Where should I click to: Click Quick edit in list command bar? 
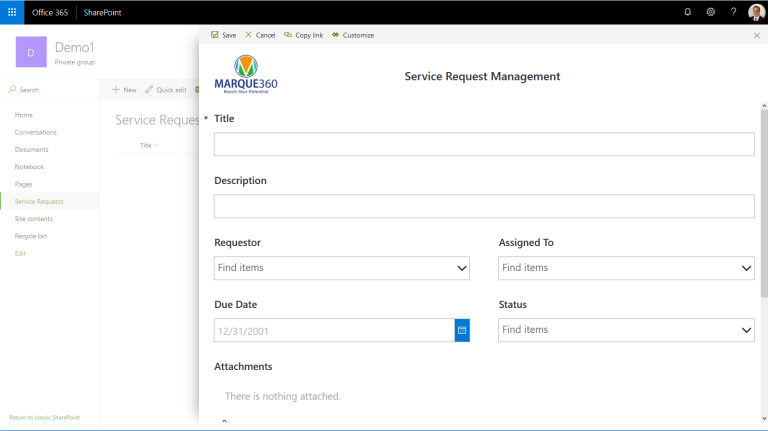[166, 90]
